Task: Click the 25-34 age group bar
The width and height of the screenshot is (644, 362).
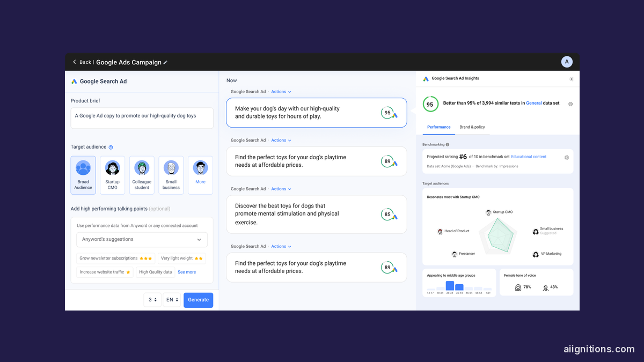Action: (x=450, y=286)
